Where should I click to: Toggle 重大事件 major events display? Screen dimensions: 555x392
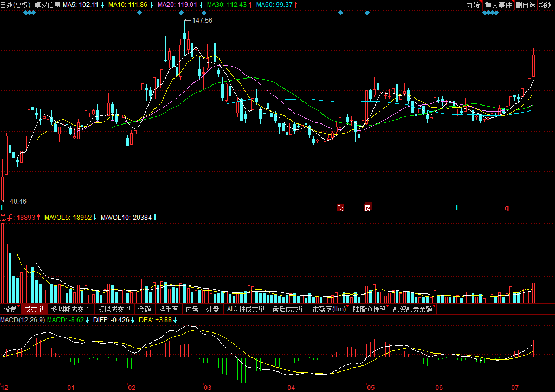[x=498, y=5]
